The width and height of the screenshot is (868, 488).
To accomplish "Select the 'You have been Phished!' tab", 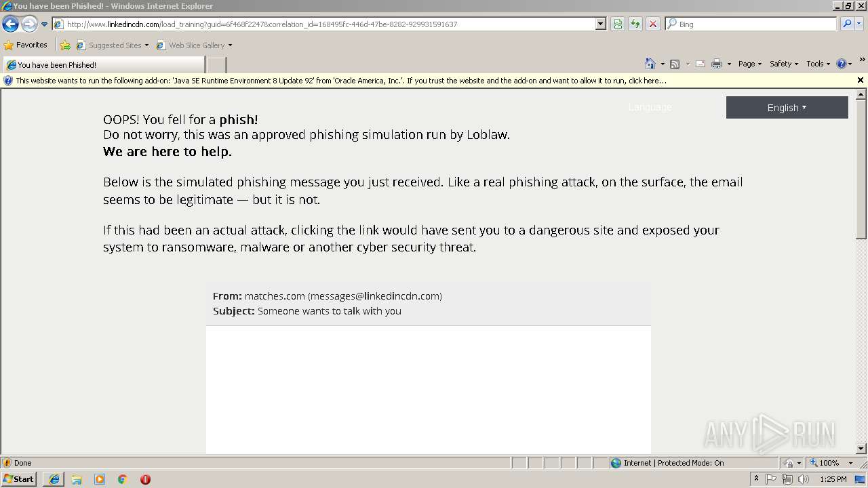I will 104,65.
